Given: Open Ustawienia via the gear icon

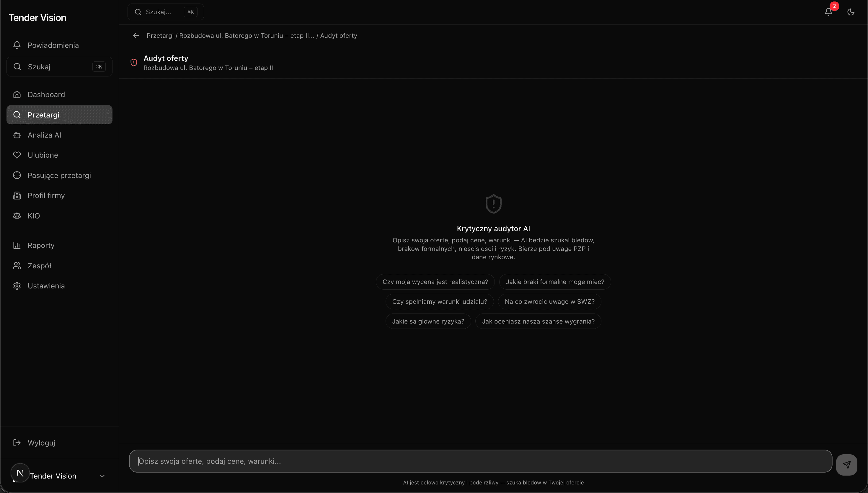Looking at the screenshot, I should [17, 285].
